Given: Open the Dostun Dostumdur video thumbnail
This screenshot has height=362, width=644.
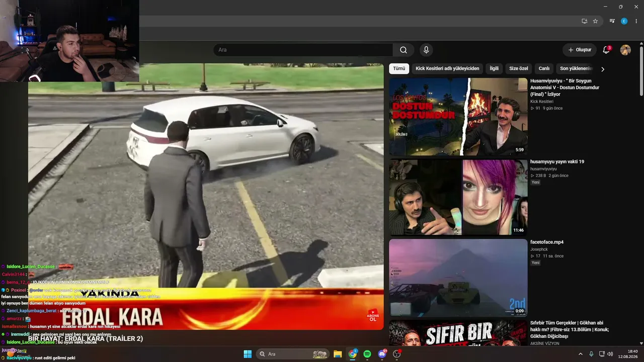Looking at the screenshot, I should click(x=458, y=117).
